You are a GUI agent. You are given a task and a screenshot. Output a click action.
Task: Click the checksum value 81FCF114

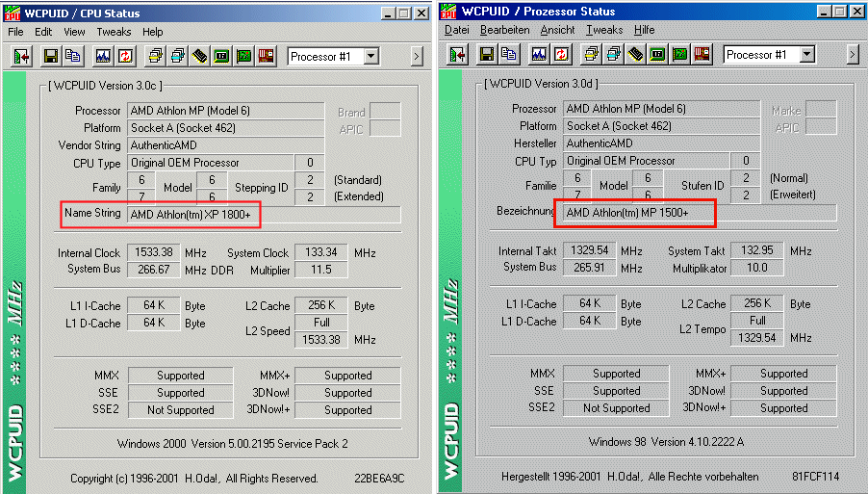[815, 477]
